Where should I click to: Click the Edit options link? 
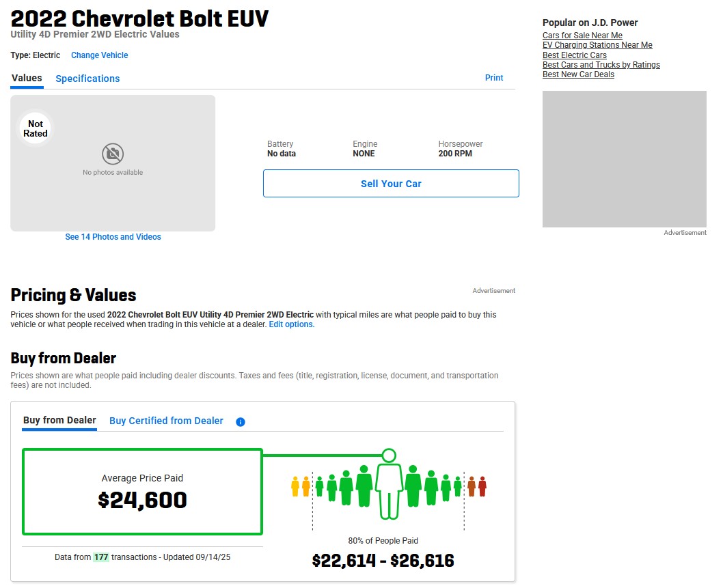coord(292,324)
